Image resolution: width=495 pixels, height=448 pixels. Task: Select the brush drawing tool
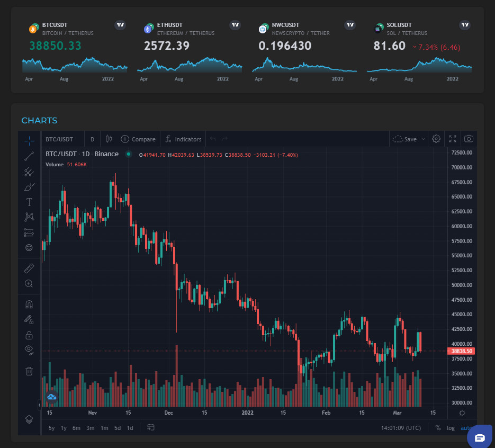[29, 187]
